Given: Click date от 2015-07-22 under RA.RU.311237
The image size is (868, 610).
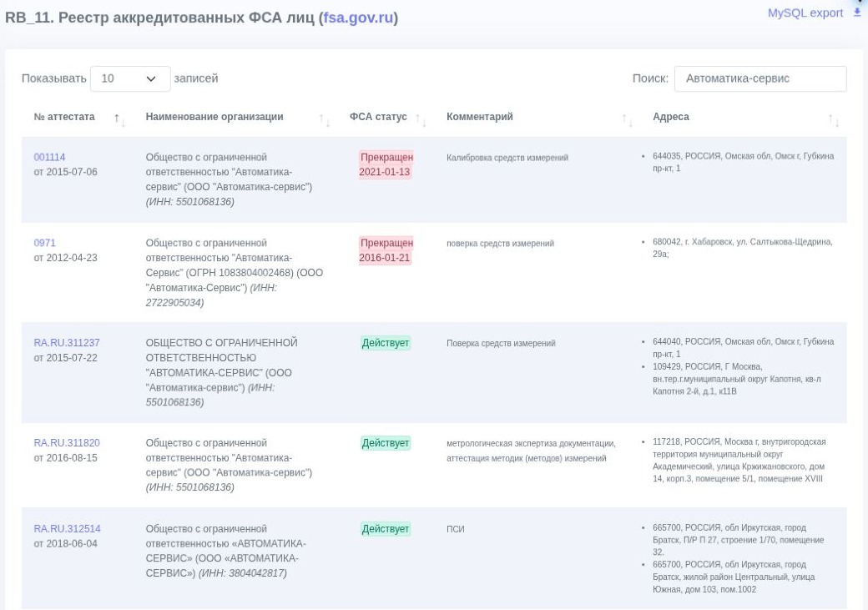Looking at the screenshot, I should point(65,358).
